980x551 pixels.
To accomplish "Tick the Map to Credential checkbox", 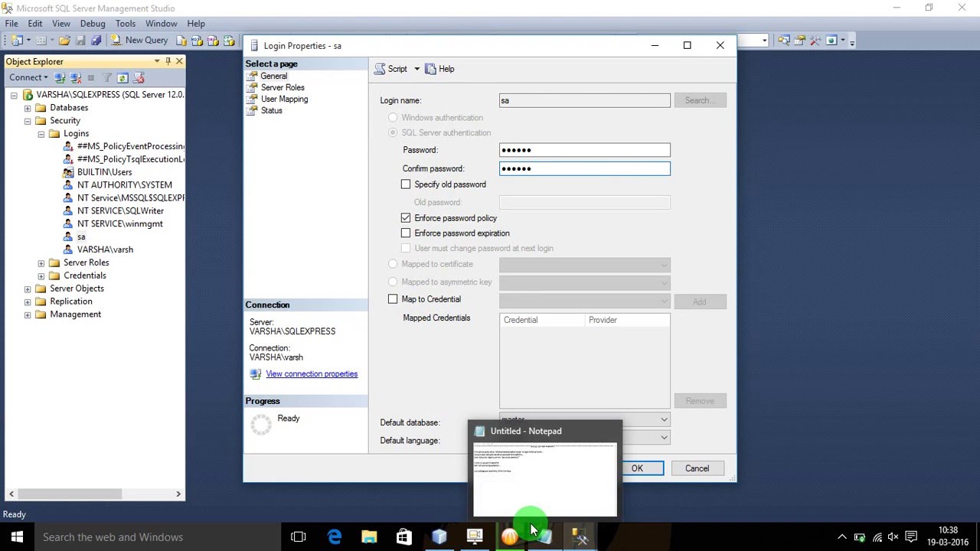I will [393, 299].
